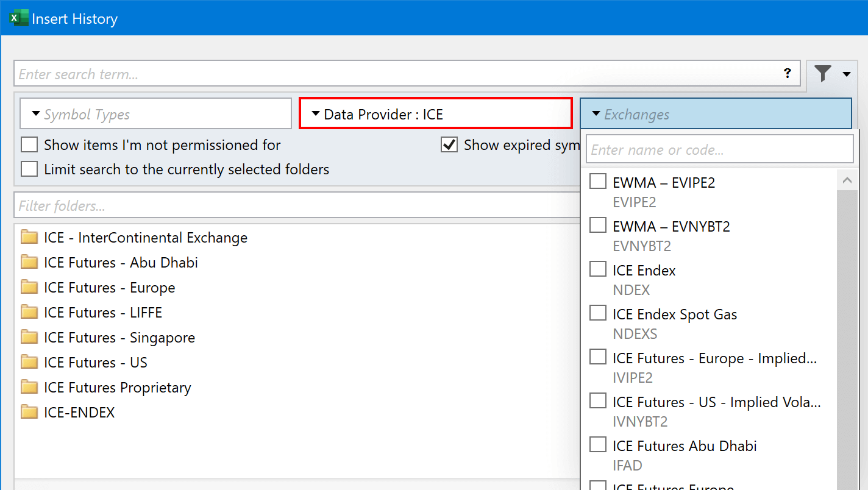Check the ICE Endex exchange
This screenshot has height=490, width=868.
tap(598, 269)
